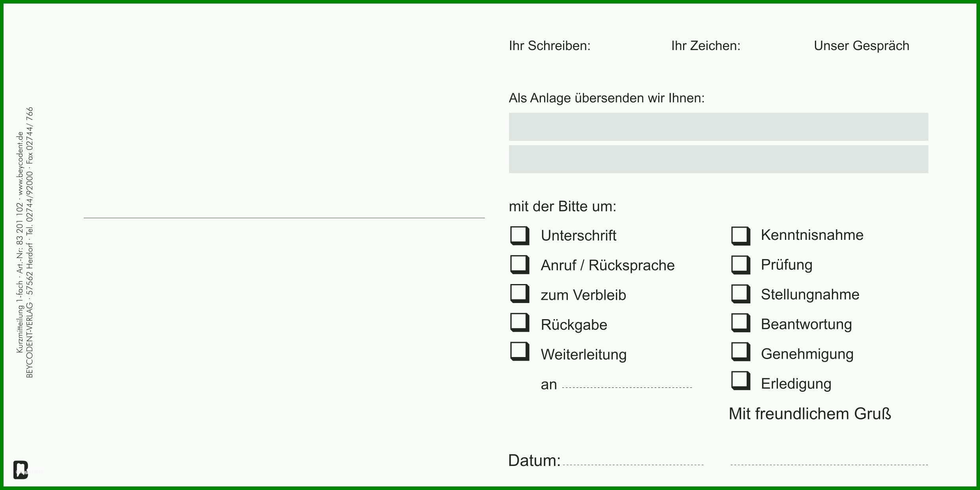Select the Stellungnahme checkbox
The height and width of the screenshot is (490, 980).
[741, 294]
